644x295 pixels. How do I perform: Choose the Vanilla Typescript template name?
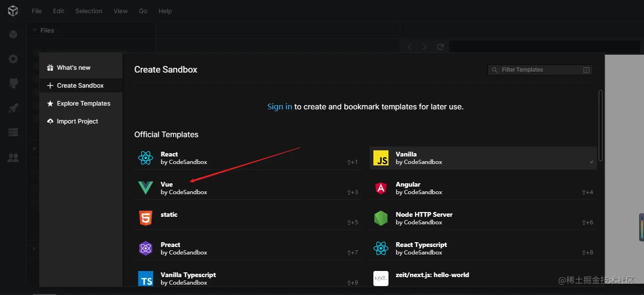pyautogui.click(x=189, y=275)
